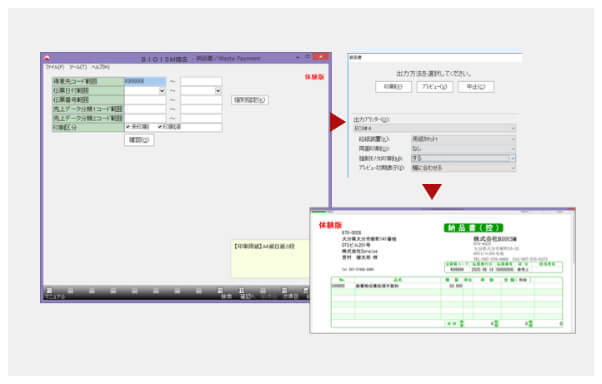
Task: Open the end date dropdown for 伝票日付範囲
Action: coord(218,91)
